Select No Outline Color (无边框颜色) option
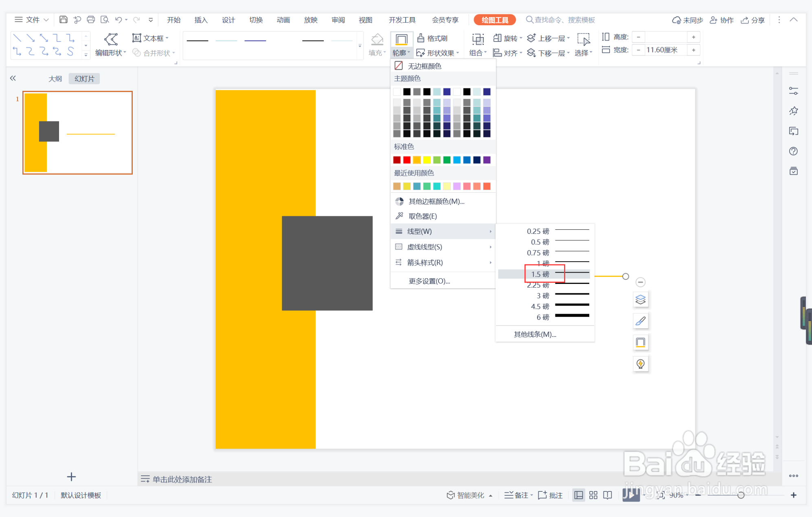The height and width of the screenshot is (517, 812). 424,66
